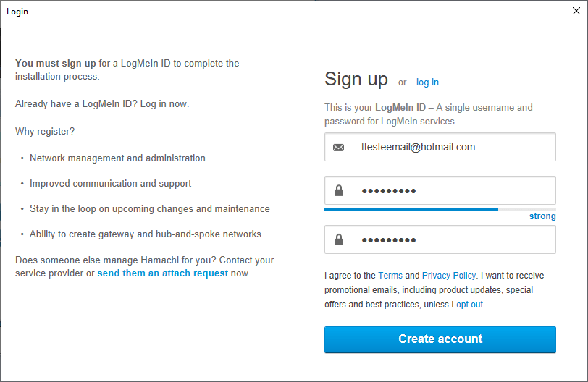Click the "Sign up" heading
This screenshot has height=382, width=588.
[x=356, y=80]
